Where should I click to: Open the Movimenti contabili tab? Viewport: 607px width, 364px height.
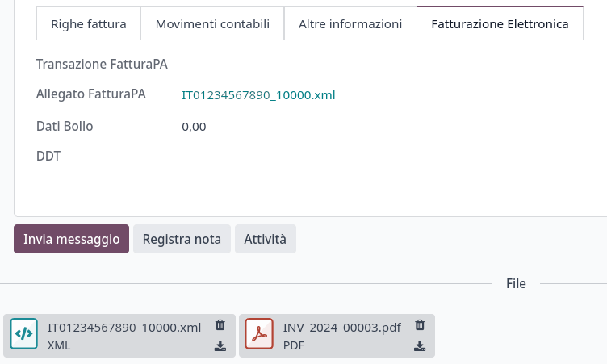(212, 24)
